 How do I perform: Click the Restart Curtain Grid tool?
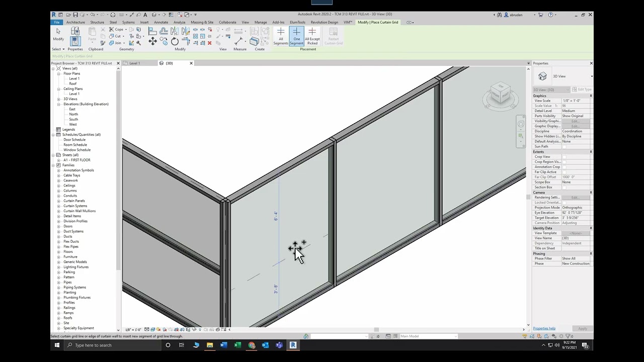coord(333,37)
